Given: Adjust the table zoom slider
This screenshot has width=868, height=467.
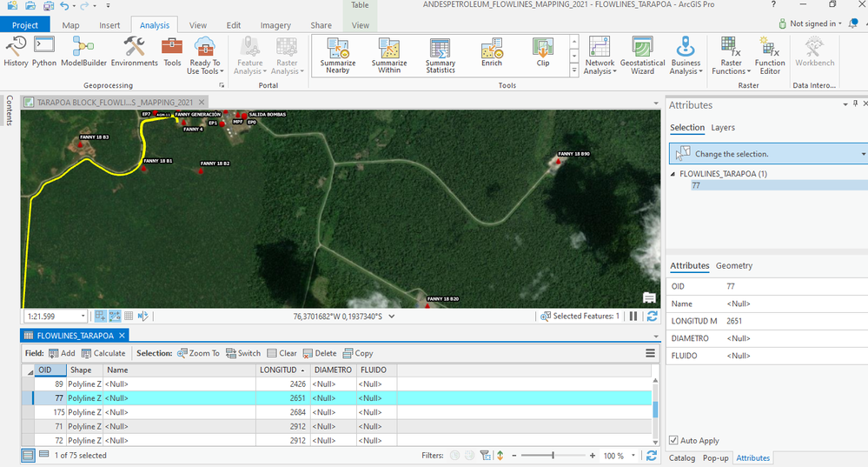Looking at the screenshot, I should point(553,456).
